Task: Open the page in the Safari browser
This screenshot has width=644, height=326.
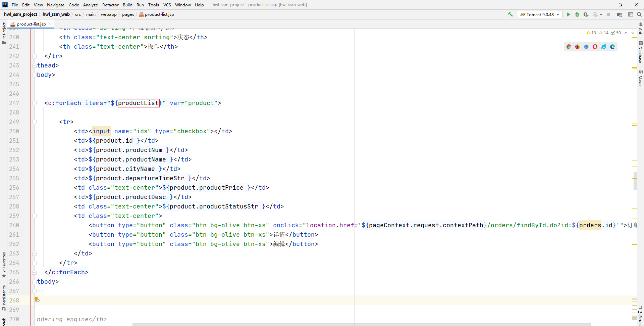Action: point(586,47)
